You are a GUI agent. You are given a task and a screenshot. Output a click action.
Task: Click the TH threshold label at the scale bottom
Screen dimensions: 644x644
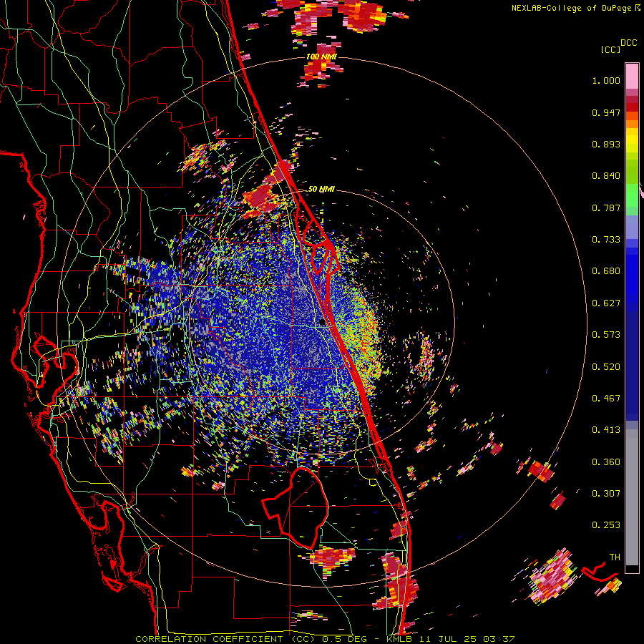coord(615,557)
